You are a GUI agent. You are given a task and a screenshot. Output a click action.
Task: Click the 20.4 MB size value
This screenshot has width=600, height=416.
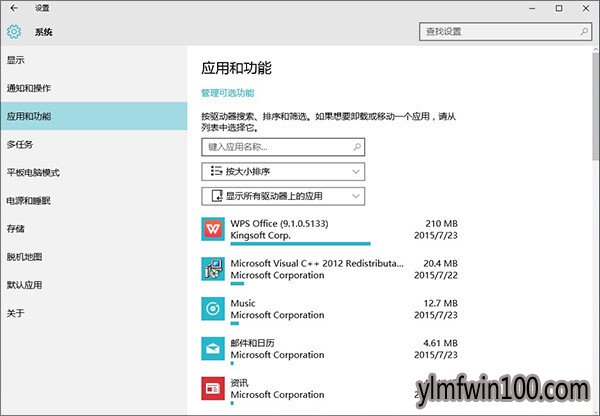click(440, 263)
